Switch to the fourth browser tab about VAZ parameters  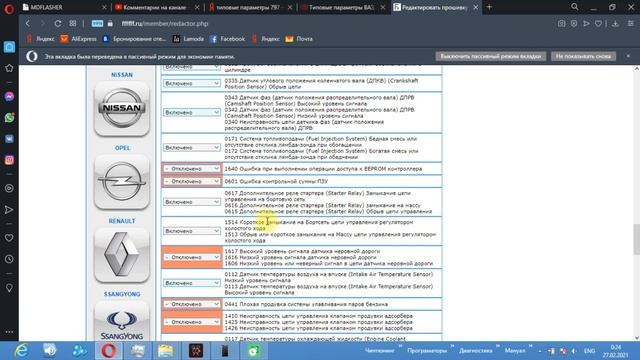click(343, 7)
